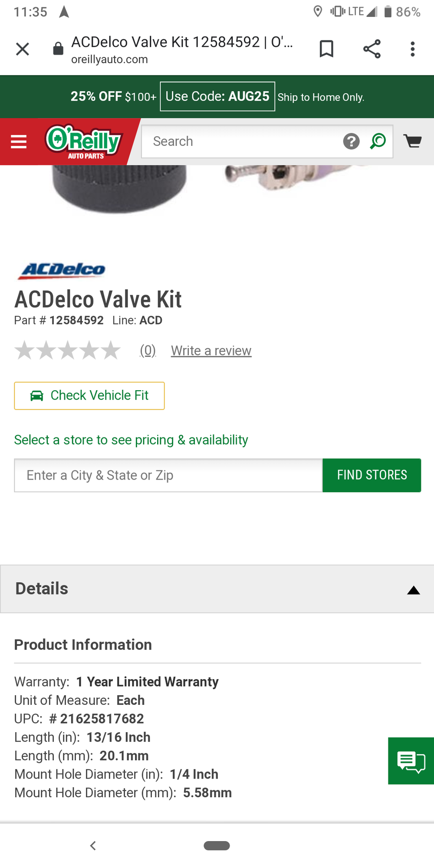
Task: Tap the green search magnifier icon
Action: [x=378, y=141]
